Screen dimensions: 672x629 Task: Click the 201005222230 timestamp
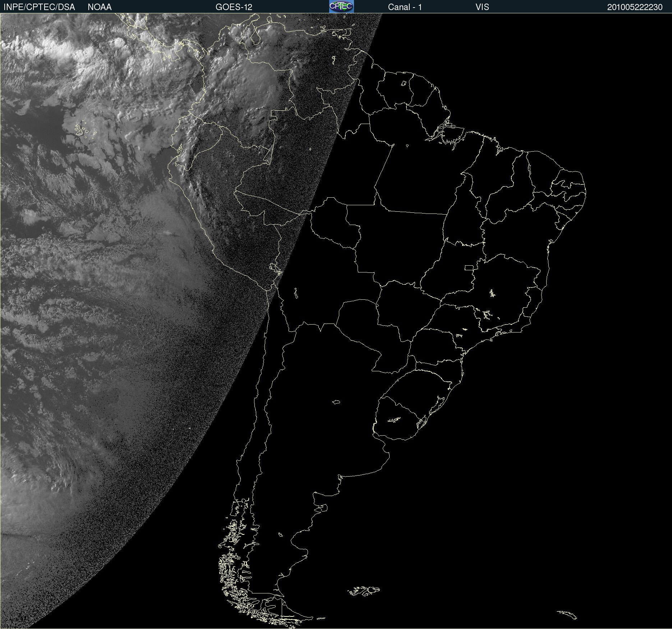pyautogui.click(x=635, y=7)
